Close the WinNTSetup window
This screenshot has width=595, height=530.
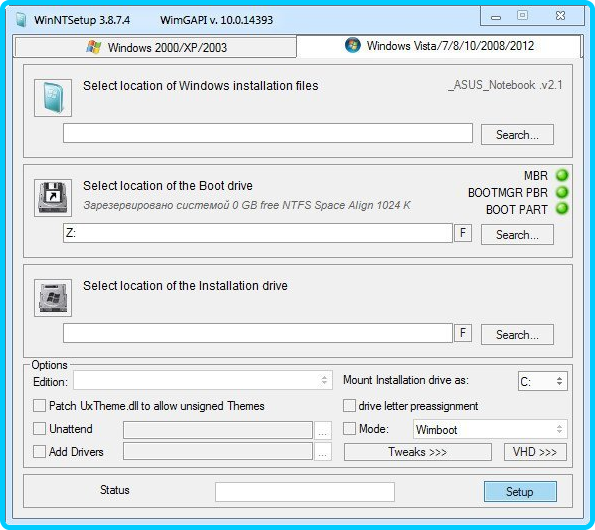pyautogui.click(x=560, y=16)
